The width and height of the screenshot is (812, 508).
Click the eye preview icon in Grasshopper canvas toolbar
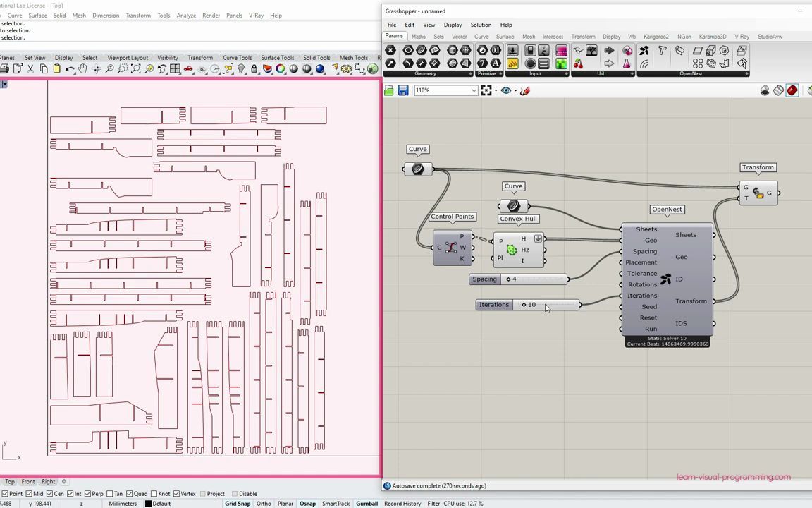click(505, 90)
